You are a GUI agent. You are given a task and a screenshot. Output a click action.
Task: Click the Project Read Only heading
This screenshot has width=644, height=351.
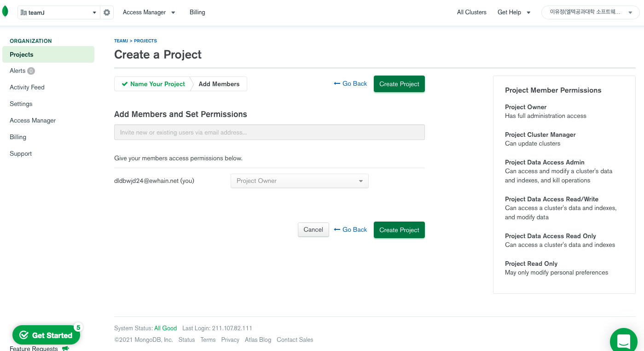tap(531, 263)
